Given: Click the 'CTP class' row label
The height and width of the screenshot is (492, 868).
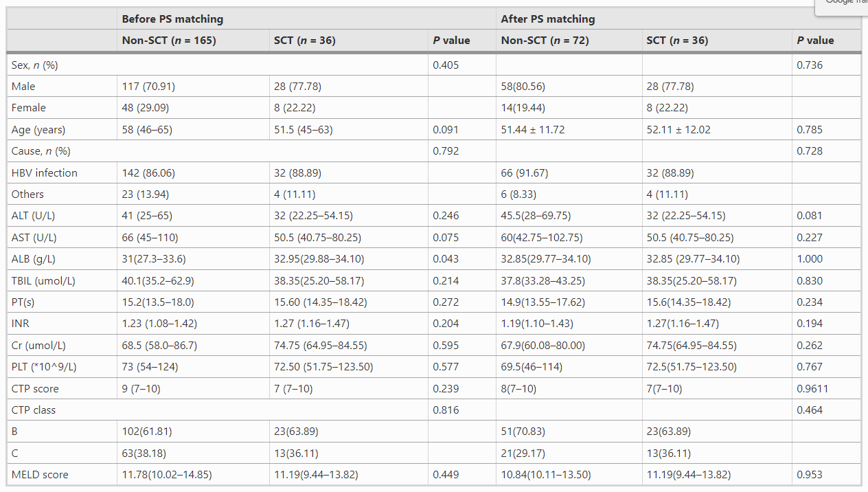Looking at the screenshot, I should (x=34, y=410).
